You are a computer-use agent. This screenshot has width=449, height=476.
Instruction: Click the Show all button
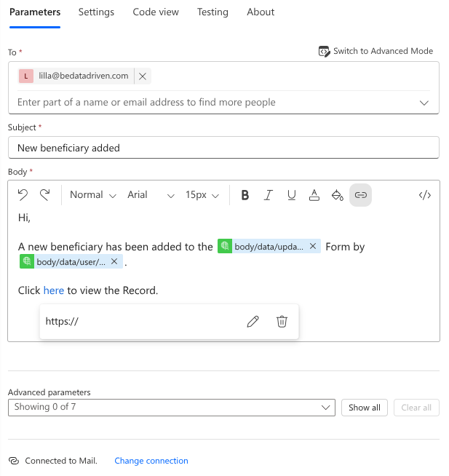click(x=365, y=408)
